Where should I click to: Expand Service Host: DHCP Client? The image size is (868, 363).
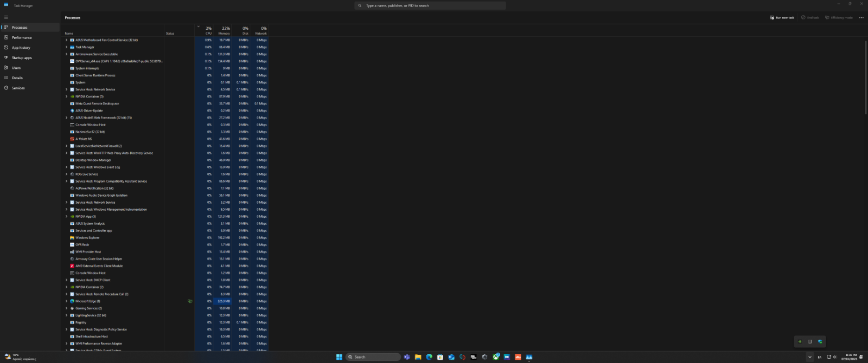click(67, 280)
